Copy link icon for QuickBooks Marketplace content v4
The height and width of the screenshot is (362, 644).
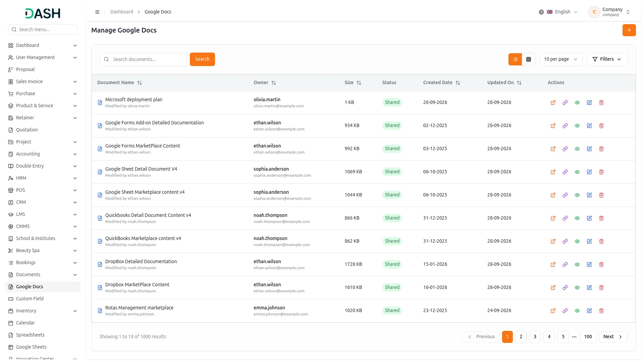point(565,241)
